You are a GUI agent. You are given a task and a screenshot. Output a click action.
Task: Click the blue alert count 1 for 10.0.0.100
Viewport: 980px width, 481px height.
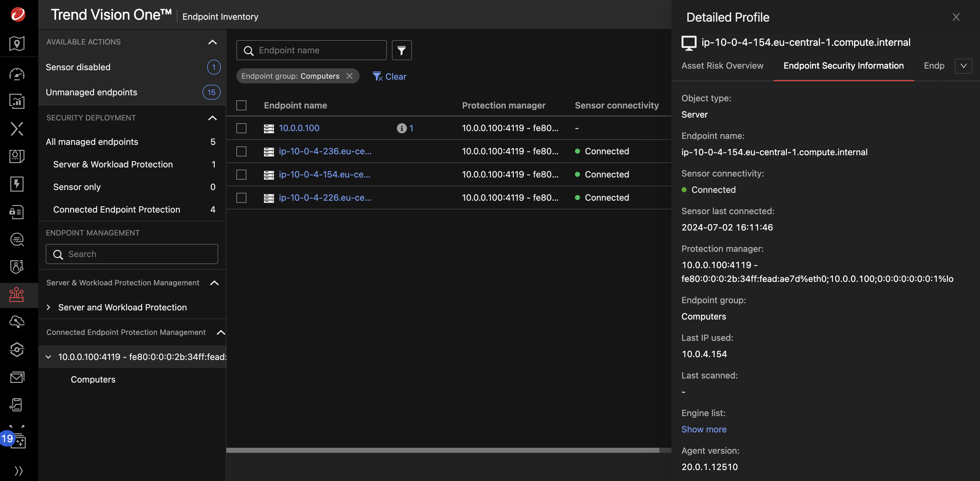[411, 128]
